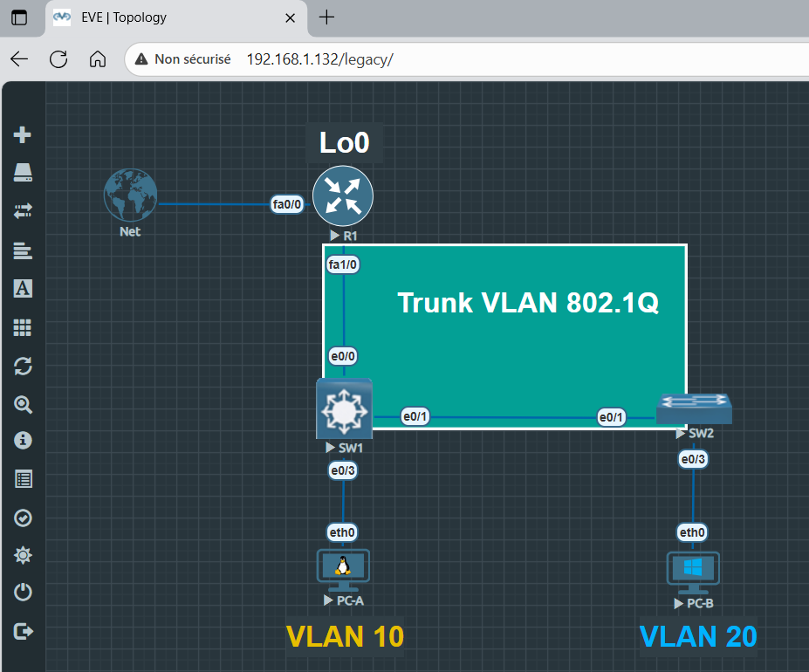Select the SW1 multilayer switch node

pyautogui.click(x=344, y=408)
